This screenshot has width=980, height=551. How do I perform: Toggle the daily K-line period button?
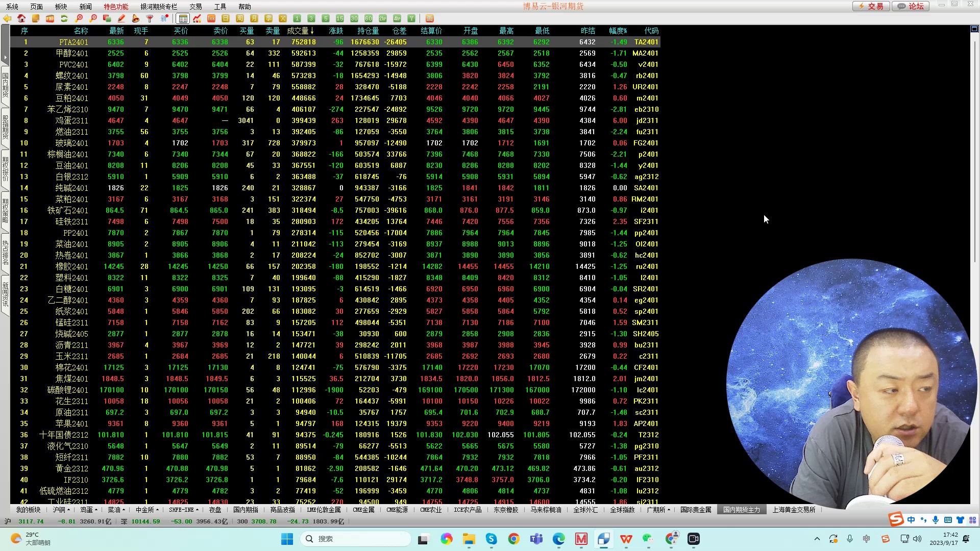(226, 18)
